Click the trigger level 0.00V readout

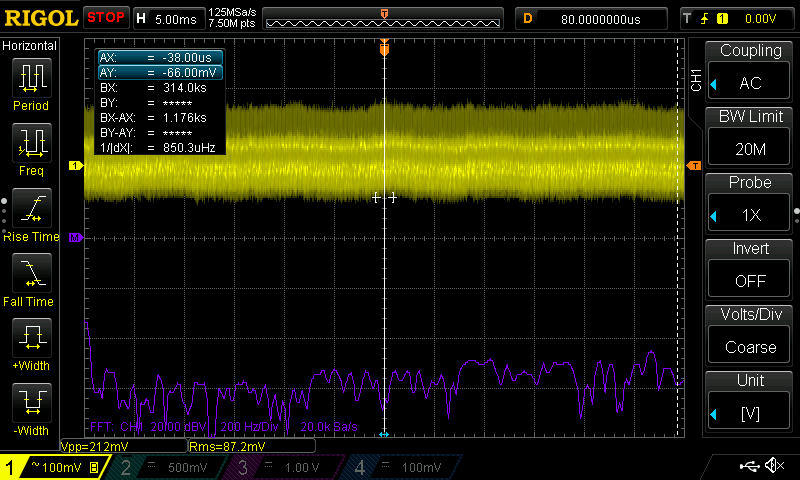click(760, 19)
